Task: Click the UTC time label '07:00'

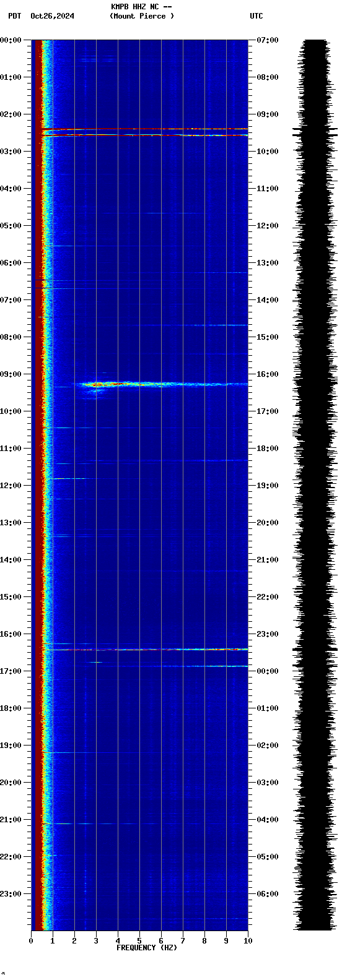Action: 268,40
